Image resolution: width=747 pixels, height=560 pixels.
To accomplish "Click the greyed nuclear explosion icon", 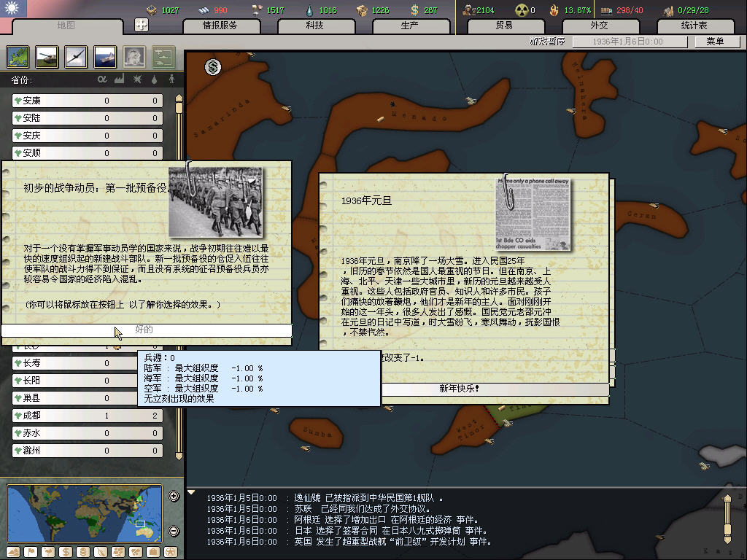I will pos(134,57).
